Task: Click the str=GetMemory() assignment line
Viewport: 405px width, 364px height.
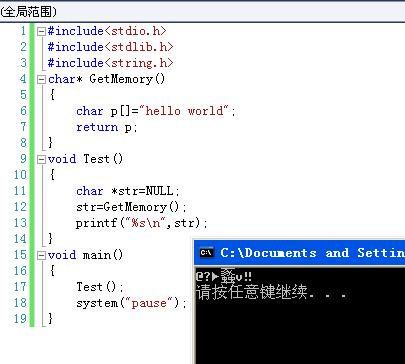Action: (131, 207)
